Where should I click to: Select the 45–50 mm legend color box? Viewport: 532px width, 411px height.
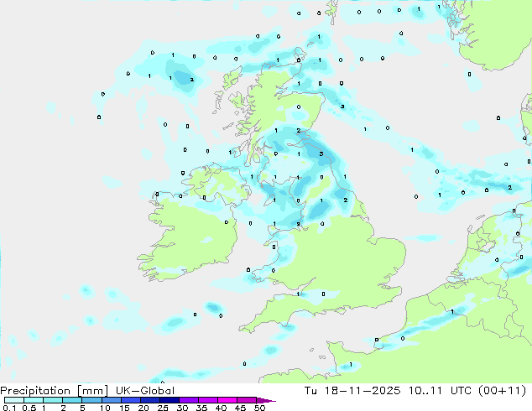[x=247, y=400]
